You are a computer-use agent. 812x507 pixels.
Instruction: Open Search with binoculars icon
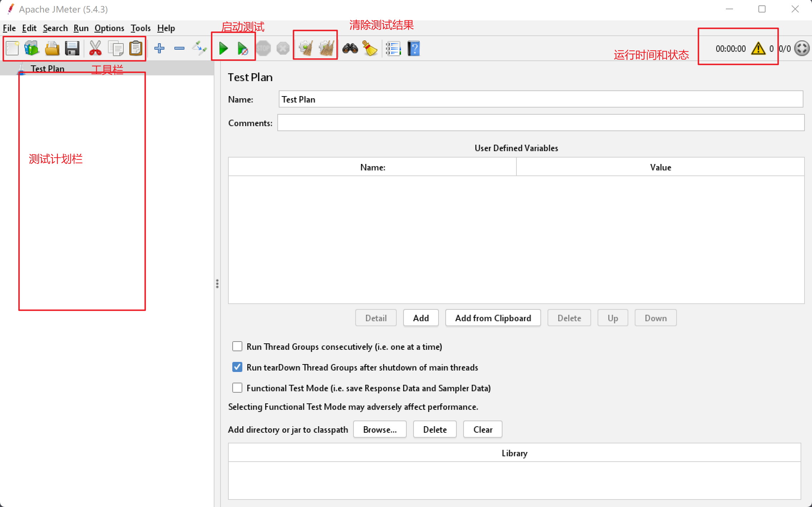[x=350, y=48]
